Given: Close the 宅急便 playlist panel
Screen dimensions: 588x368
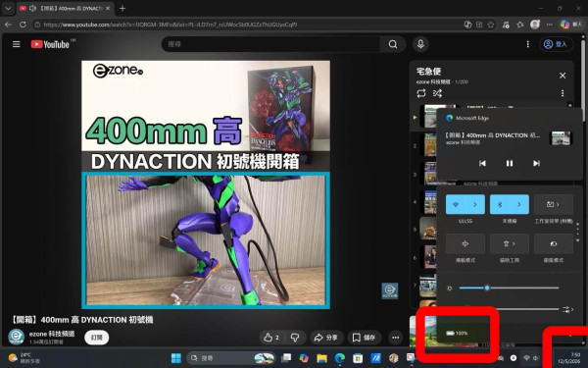Looking at the screenshot, I should (563, 76).
